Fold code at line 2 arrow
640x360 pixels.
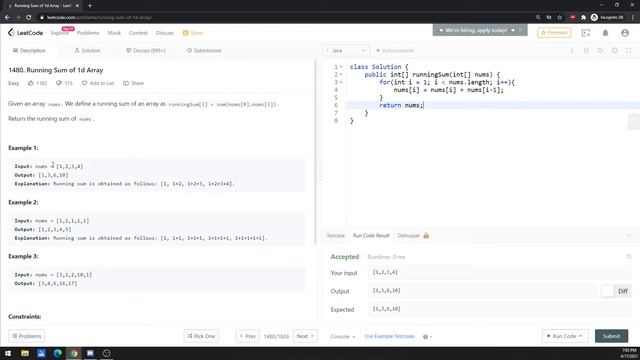tap(341, 75)
